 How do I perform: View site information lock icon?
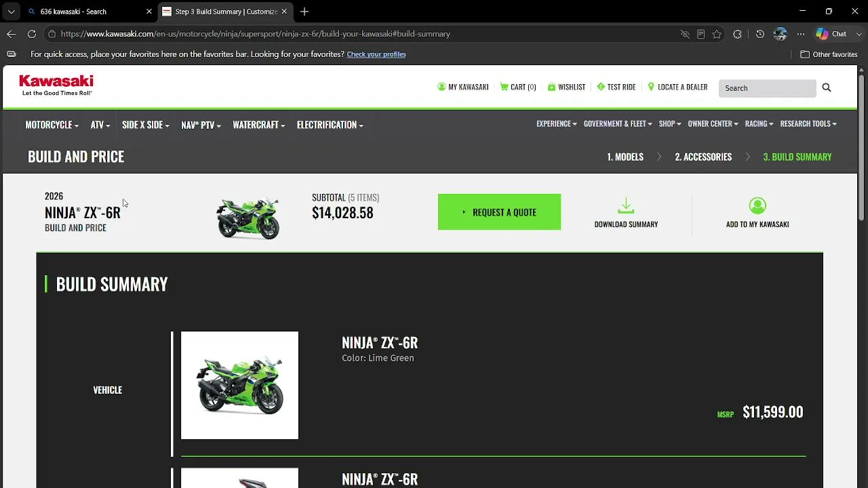point(52,34)
